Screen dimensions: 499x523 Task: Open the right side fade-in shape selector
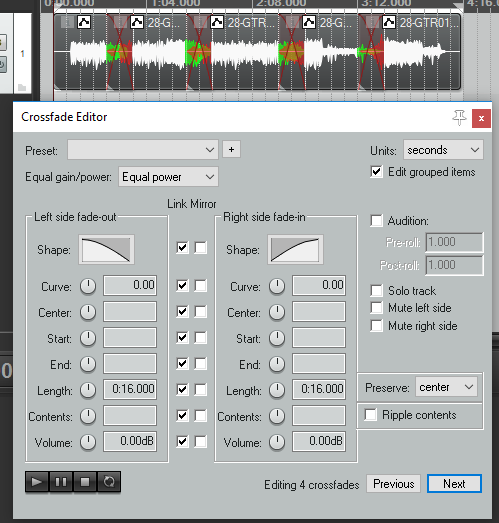295,249
